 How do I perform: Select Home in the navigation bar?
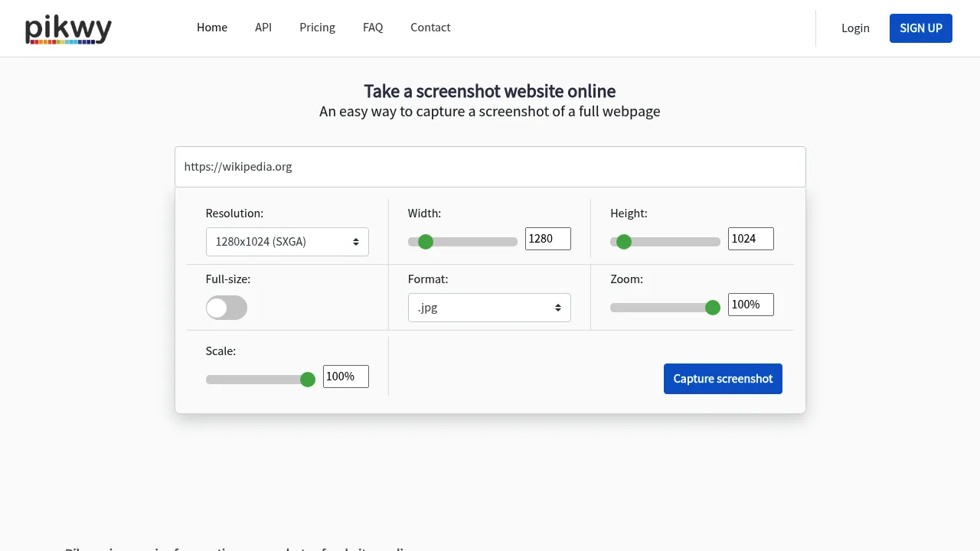(212, 27)
